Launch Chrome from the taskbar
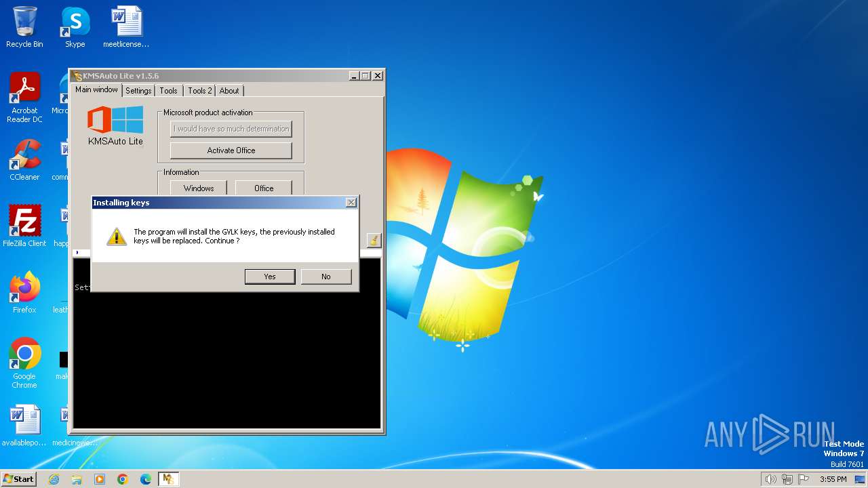Screen dimensions: 868x488 (123, 479)
